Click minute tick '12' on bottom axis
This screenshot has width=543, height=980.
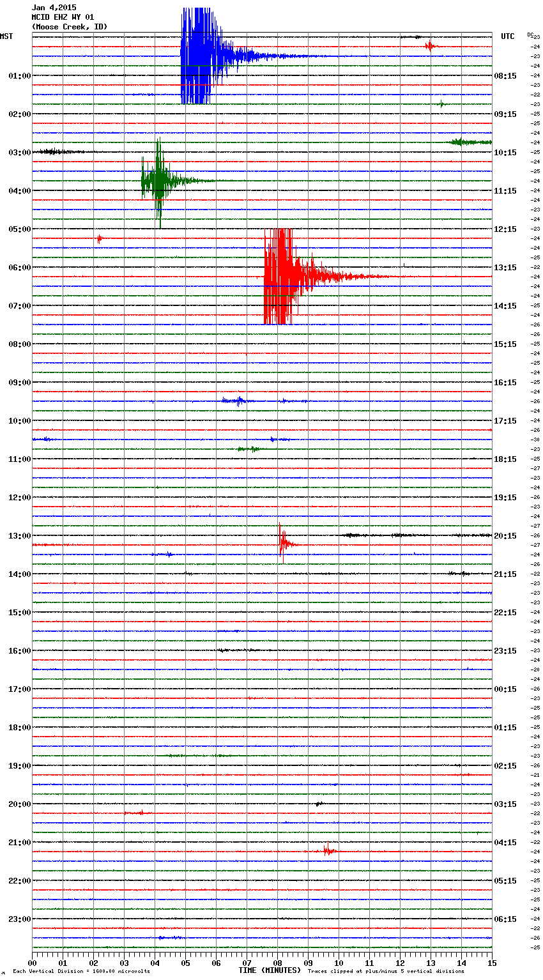400,963
